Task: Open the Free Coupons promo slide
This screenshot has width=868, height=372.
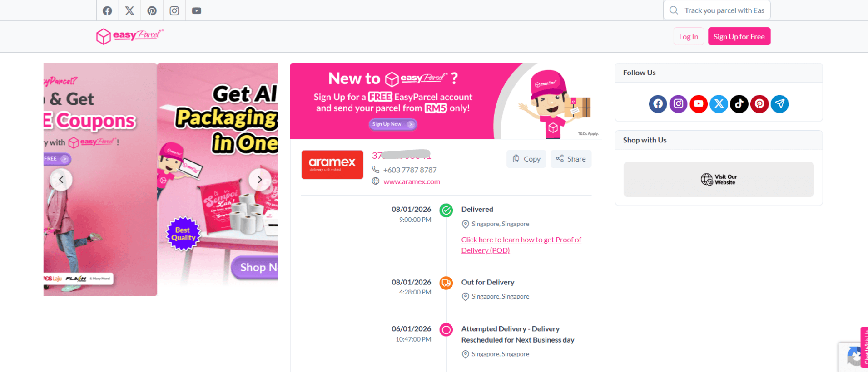Action: pyautogui.click(x=100, y=179)
